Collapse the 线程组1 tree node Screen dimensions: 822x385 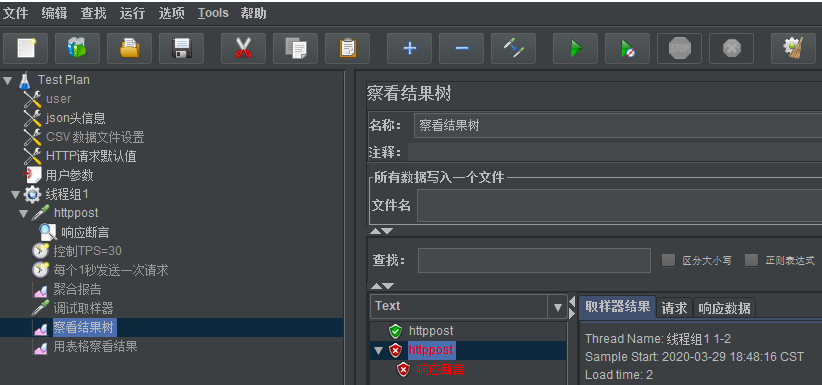15,195
